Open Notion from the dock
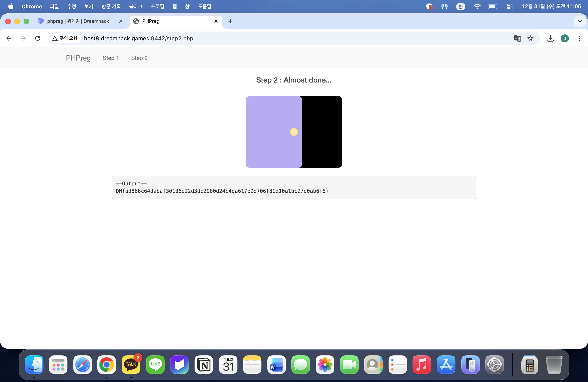588x382 pixels. [x=204, y=364]
